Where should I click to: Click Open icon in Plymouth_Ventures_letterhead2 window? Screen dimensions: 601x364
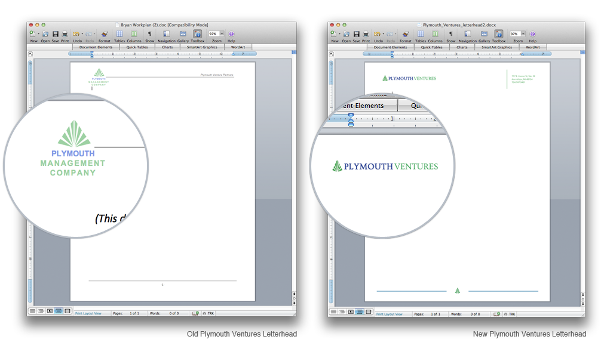(x=346, y=34)
